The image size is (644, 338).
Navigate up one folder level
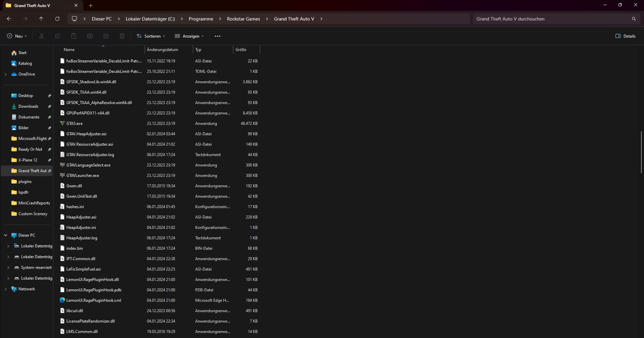41,19
